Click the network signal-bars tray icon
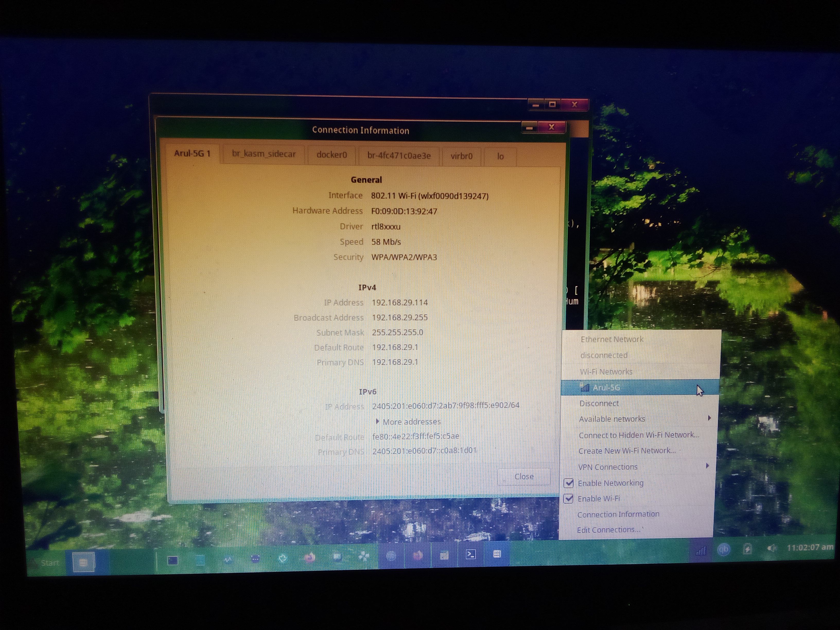The width and height of the screenshot is (840, 630). click(x=701, y=550)
